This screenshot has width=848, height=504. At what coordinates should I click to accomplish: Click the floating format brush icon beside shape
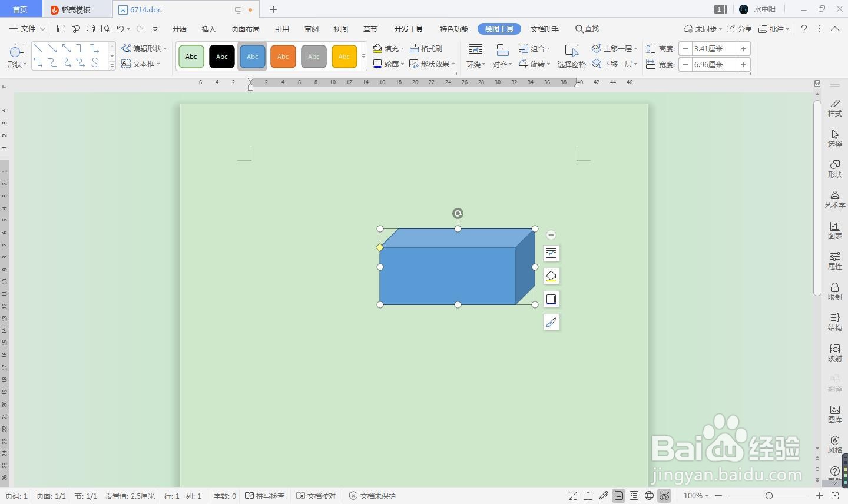point(551,322)
